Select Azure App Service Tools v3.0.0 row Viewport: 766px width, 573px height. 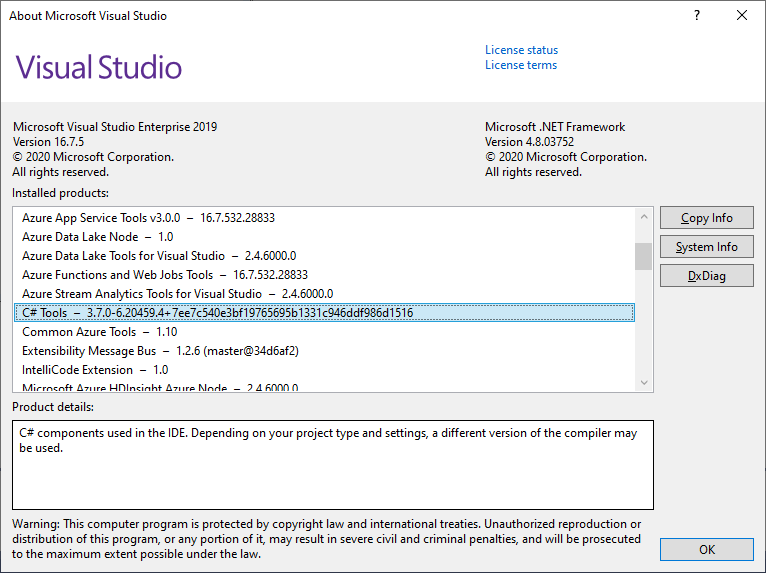[324, 218]
